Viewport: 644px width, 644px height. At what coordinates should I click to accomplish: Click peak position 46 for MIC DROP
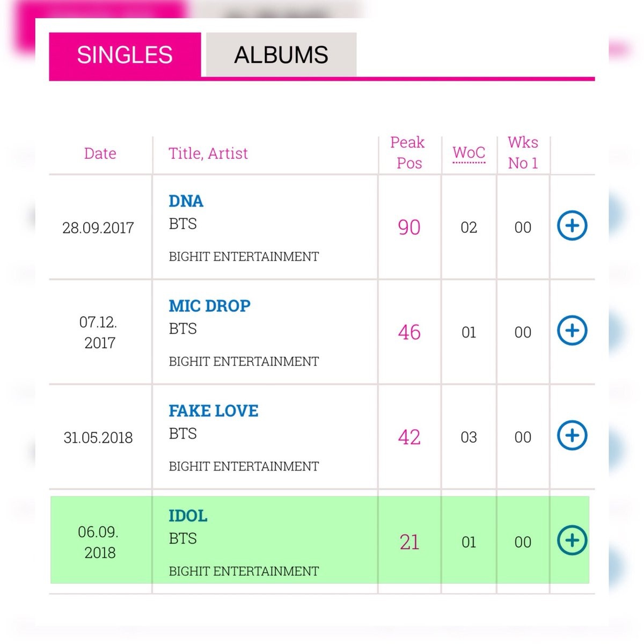409,332
